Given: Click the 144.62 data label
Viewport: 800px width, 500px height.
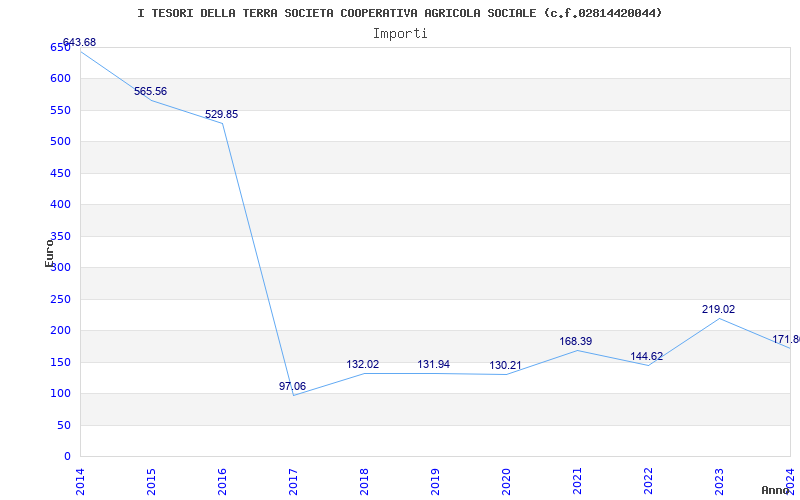Looking at the screenshot, I should pos(646,356).
